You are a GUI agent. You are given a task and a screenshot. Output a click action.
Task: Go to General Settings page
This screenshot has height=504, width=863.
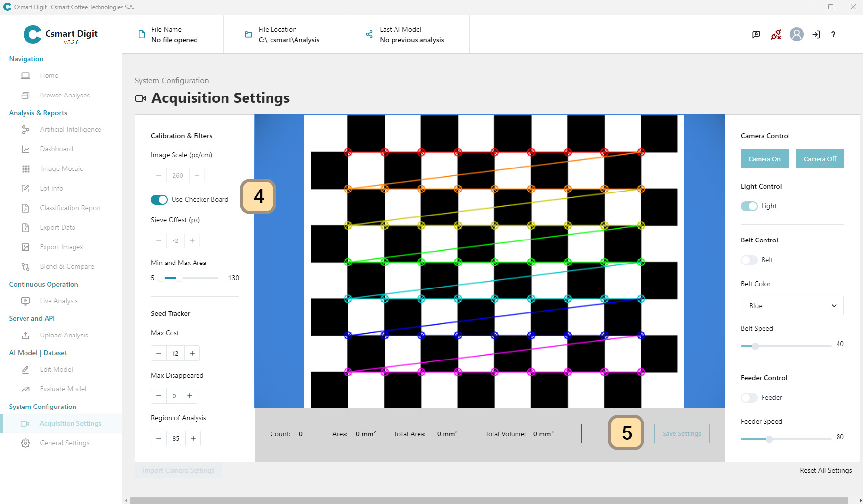point(65,443)
